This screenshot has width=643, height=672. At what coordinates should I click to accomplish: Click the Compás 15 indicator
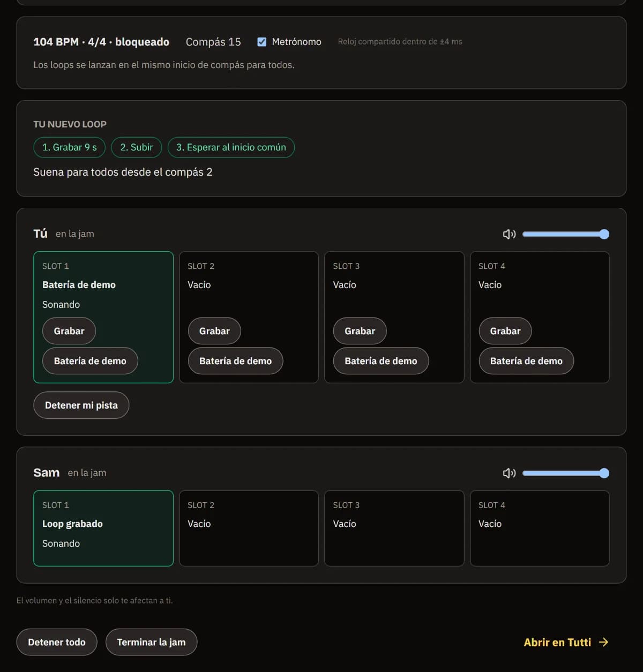pos(213,42)
